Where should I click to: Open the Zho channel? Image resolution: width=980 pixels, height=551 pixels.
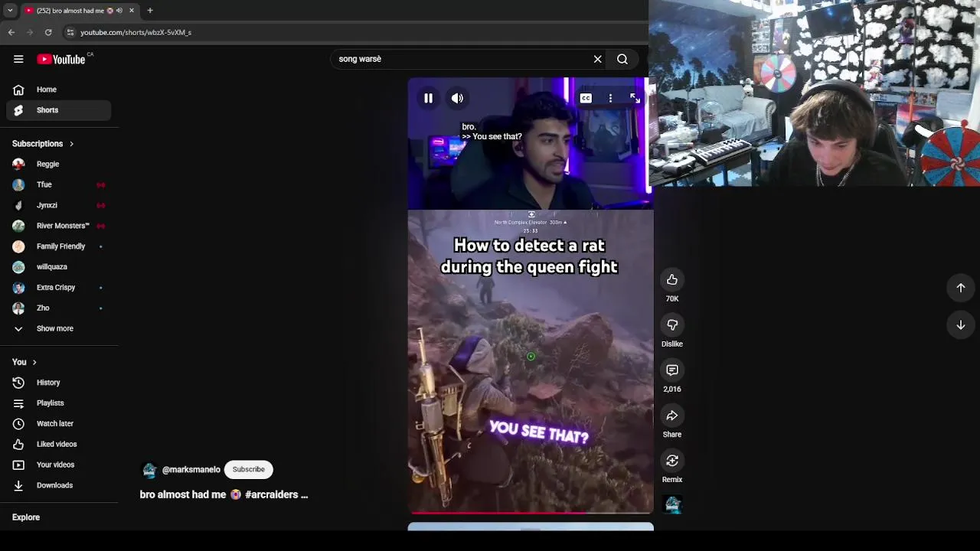pyautogui.click(x=59, y=308)
